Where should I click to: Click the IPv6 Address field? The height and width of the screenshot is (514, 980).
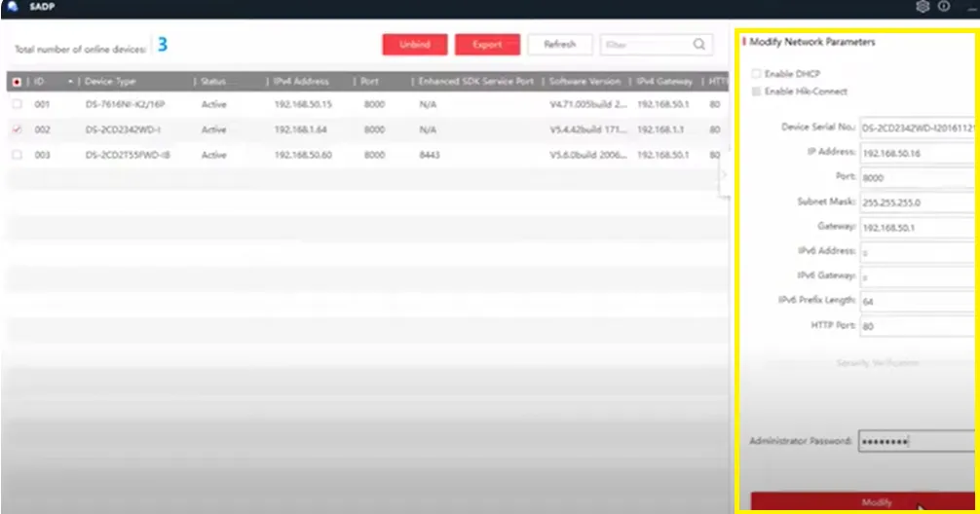click(918, 252)
